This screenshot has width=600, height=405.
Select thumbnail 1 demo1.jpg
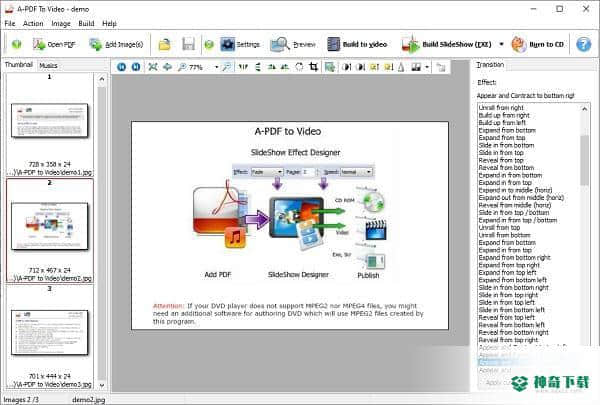[x=50, y=124]
